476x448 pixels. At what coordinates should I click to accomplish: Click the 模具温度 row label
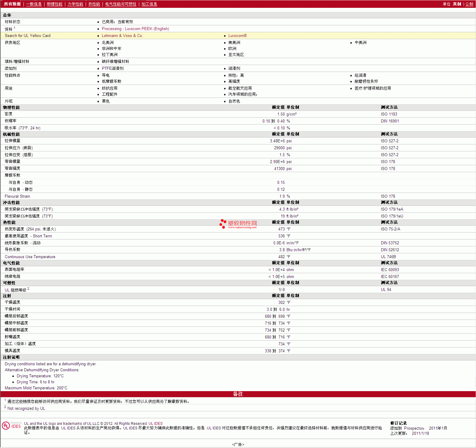(12, 351)
